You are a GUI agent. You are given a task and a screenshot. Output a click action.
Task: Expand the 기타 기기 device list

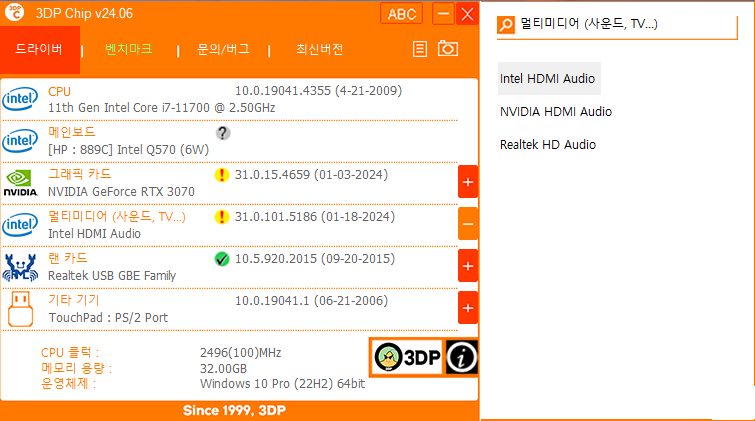pyautogui.click(x=468, y=308)
